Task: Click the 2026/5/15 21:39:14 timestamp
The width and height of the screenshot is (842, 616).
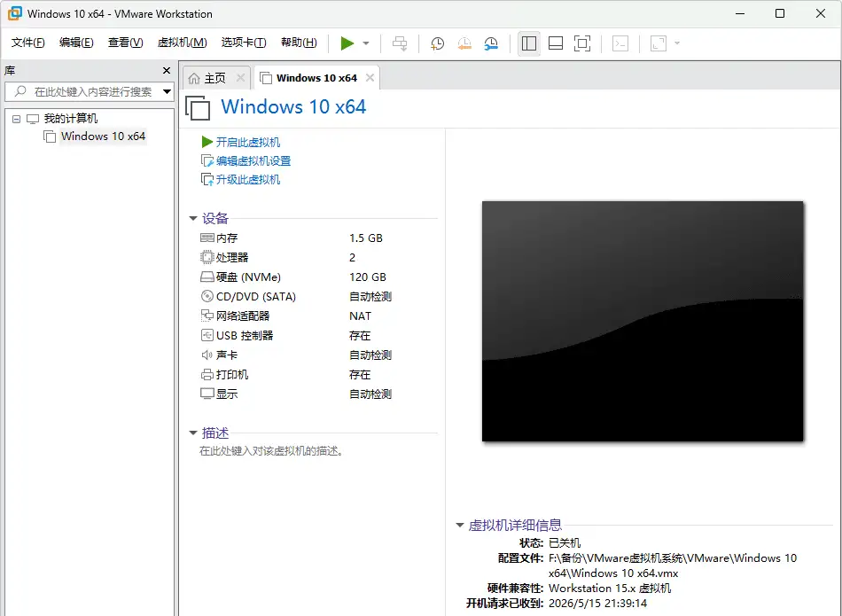Action: coord(597,603)
